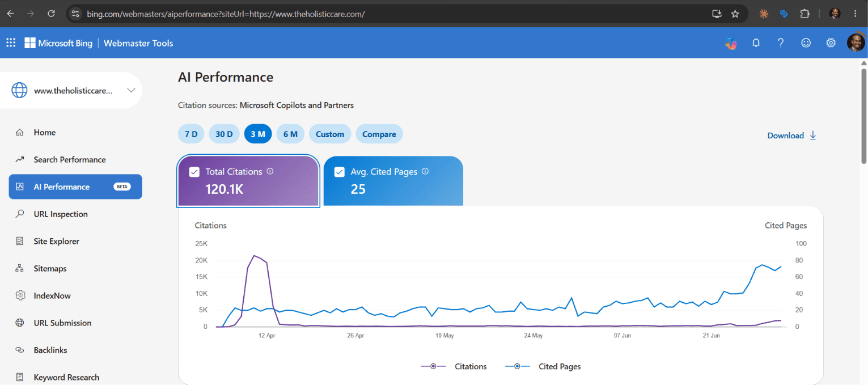Click the Webmaster Tools title link
The height and width of the screenshot is (385, 868).
tap(138, 43)
